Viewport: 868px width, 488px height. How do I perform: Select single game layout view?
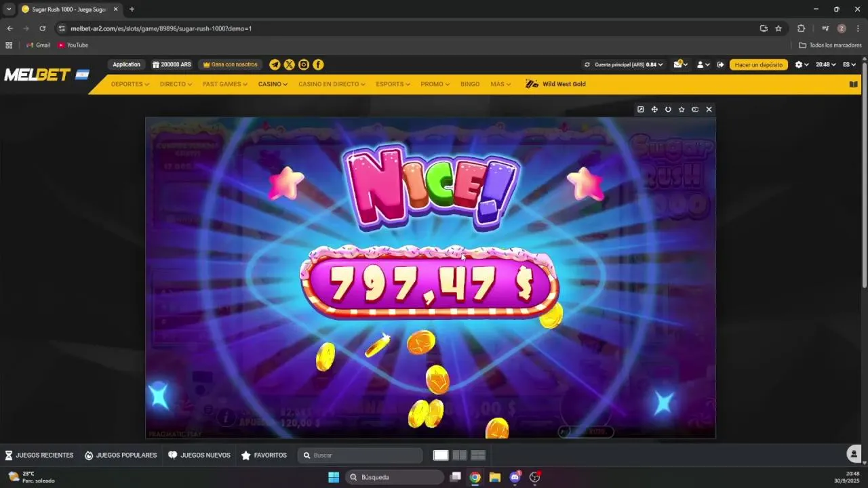441,455
